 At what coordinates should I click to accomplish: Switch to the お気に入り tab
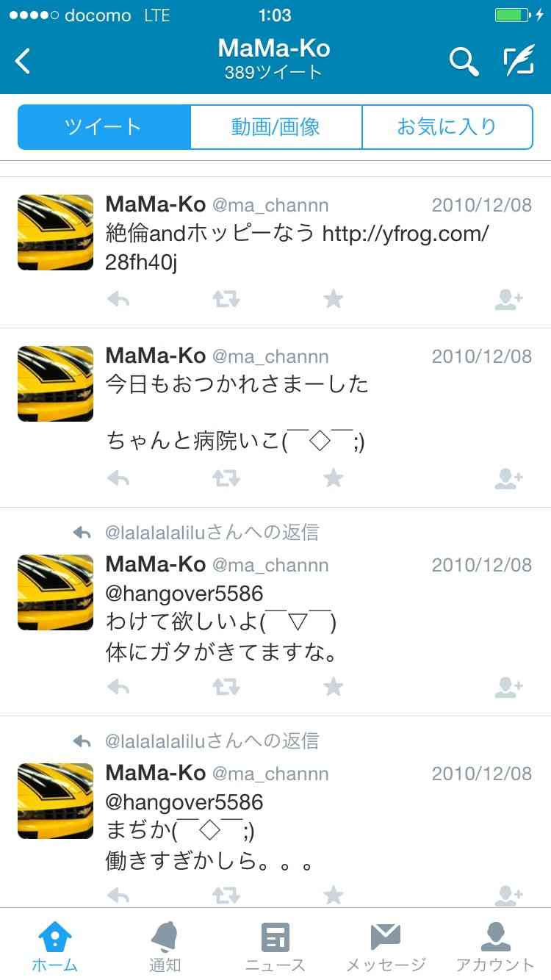click(447, 127)
